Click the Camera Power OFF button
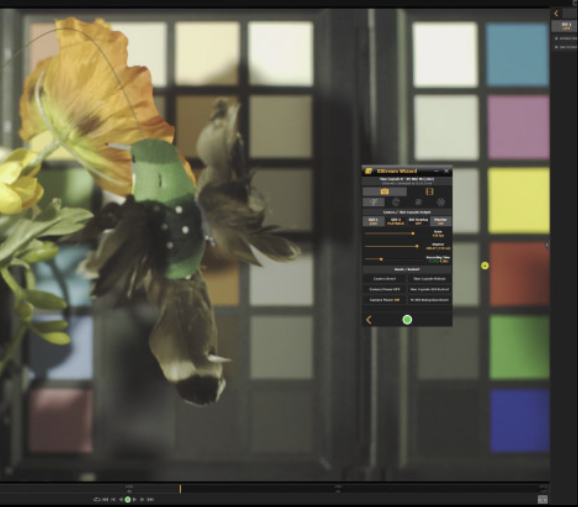578x507 pixels. 384,289
